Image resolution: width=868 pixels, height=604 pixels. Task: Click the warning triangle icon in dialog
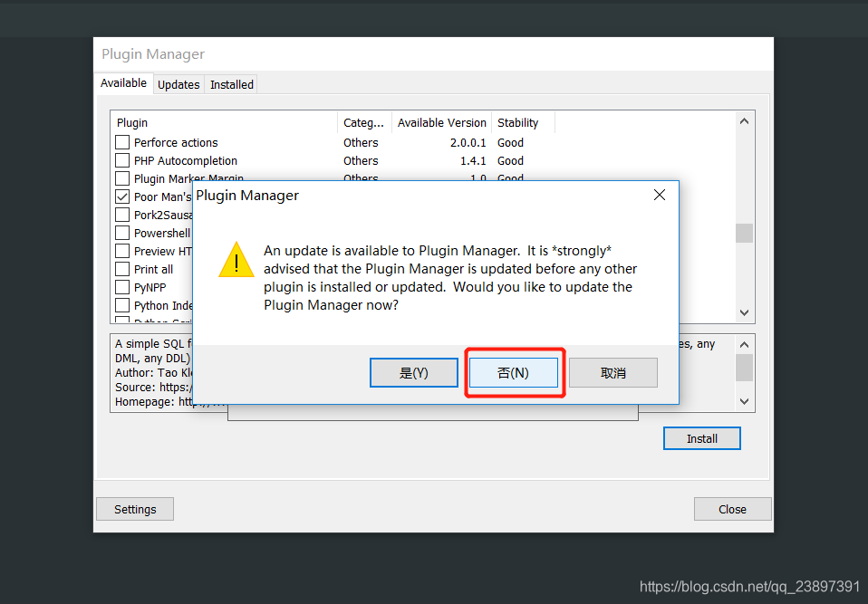pyautogui.click(x=236, y=259)
